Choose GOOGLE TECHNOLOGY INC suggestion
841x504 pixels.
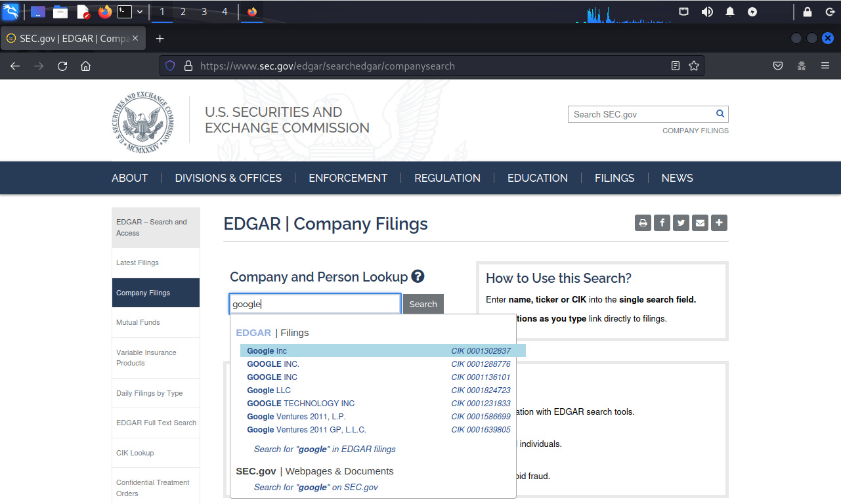[x=300, y=404]
